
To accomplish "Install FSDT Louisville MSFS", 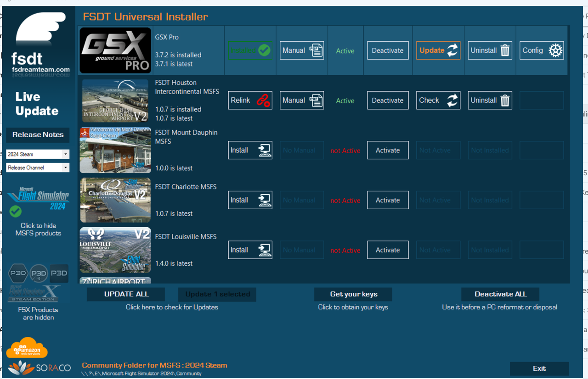I will [x=250, y=250].
